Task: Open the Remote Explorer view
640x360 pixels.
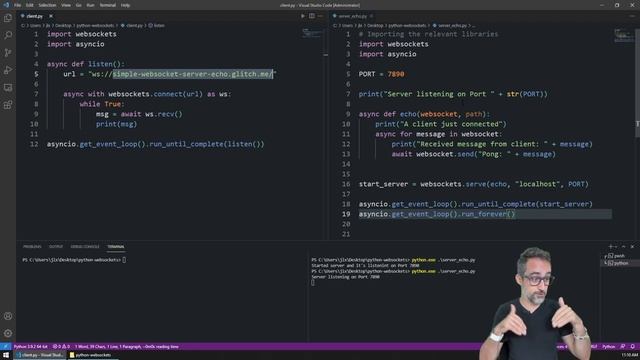Action: click(8, 88)
